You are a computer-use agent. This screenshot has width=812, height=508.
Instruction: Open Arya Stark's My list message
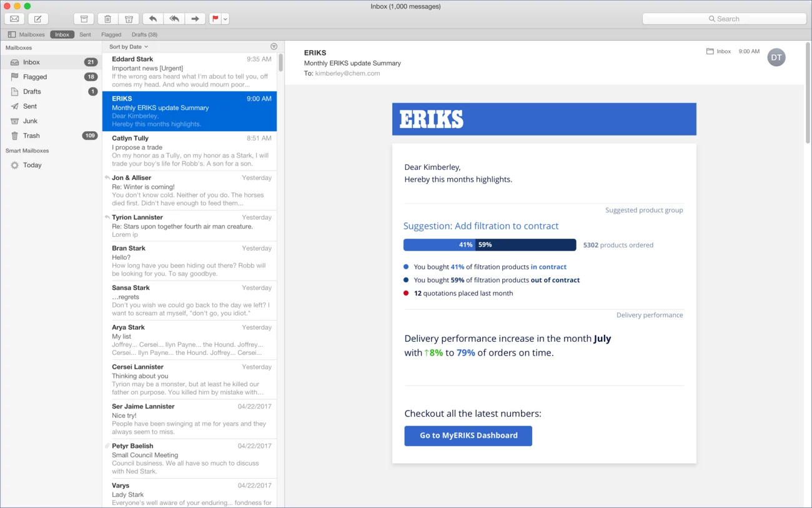pyautogui.click(x=189, y=340)
